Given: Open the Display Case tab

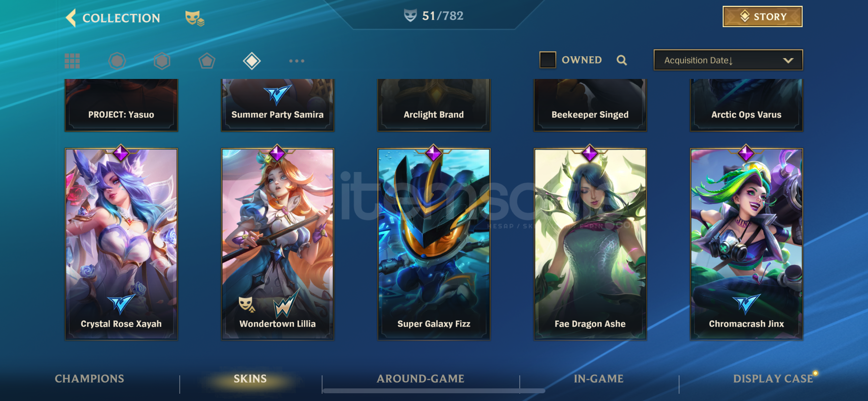Looking at the screenshot, I should 773,379.
